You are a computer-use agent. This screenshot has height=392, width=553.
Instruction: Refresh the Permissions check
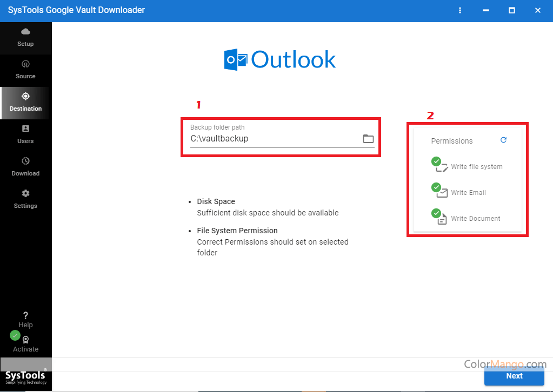click(x=503, y=140)
